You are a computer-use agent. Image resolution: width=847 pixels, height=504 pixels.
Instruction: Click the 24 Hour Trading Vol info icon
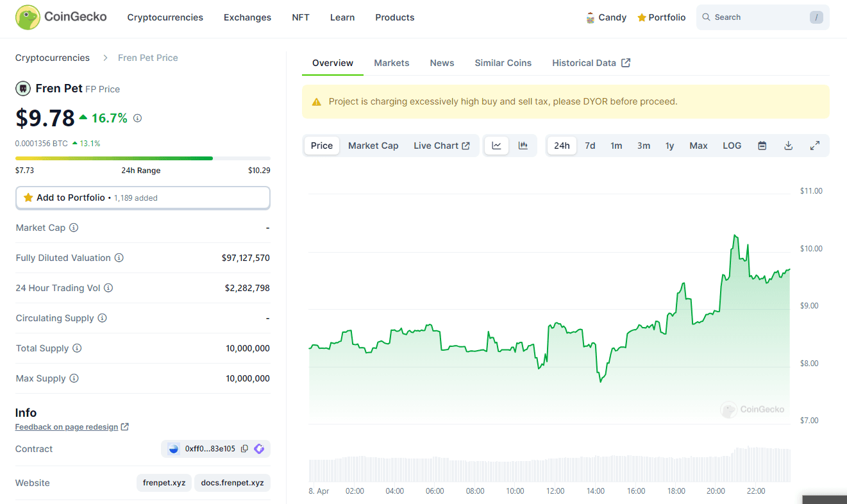coord(108,288)
